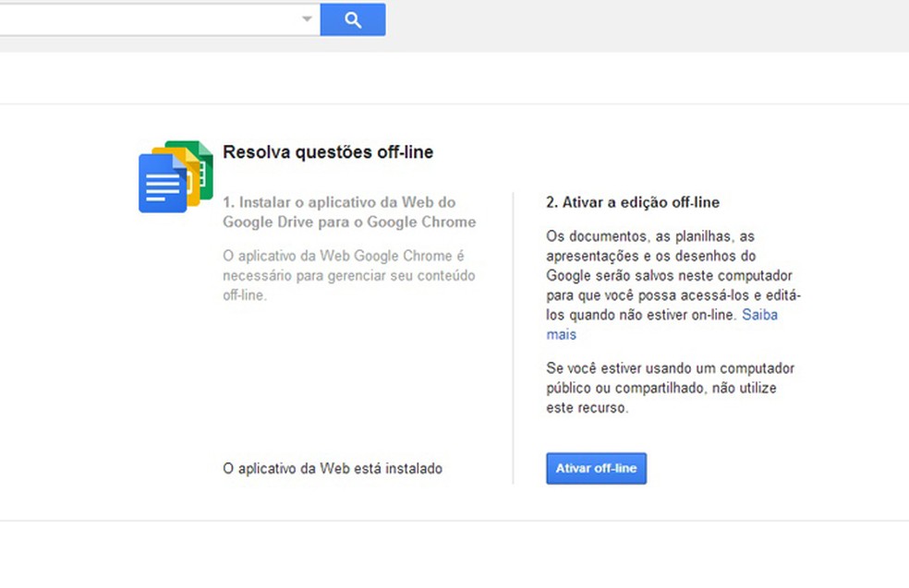Open the Saiba mais link
The image size is (909, 588).
759,315
